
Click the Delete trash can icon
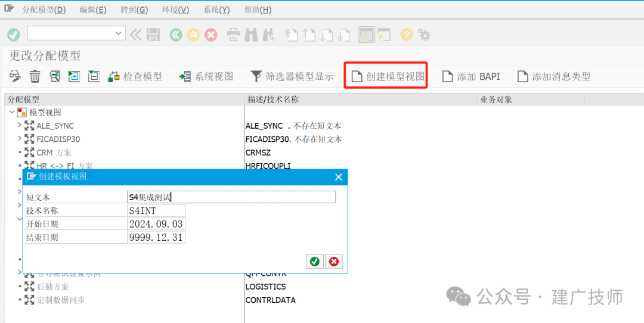[35, 76]
